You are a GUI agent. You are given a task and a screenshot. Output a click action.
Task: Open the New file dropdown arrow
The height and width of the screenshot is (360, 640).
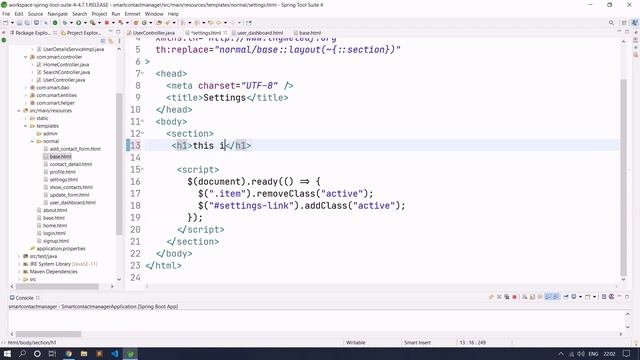[12, 23]
